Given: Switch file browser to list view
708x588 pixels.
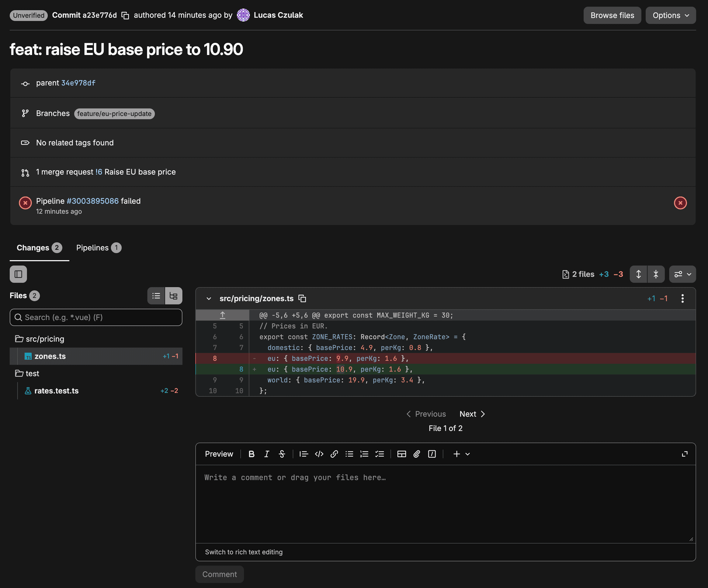Looking at the screenshot, I should tap(156, 296).
